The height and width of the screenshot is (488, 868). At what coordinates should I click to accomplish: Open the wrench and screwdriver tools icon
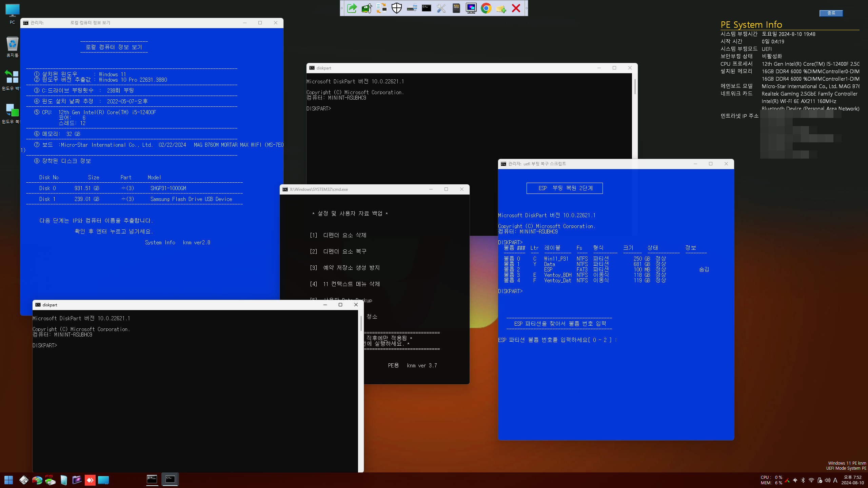click(x=441, y=8)
